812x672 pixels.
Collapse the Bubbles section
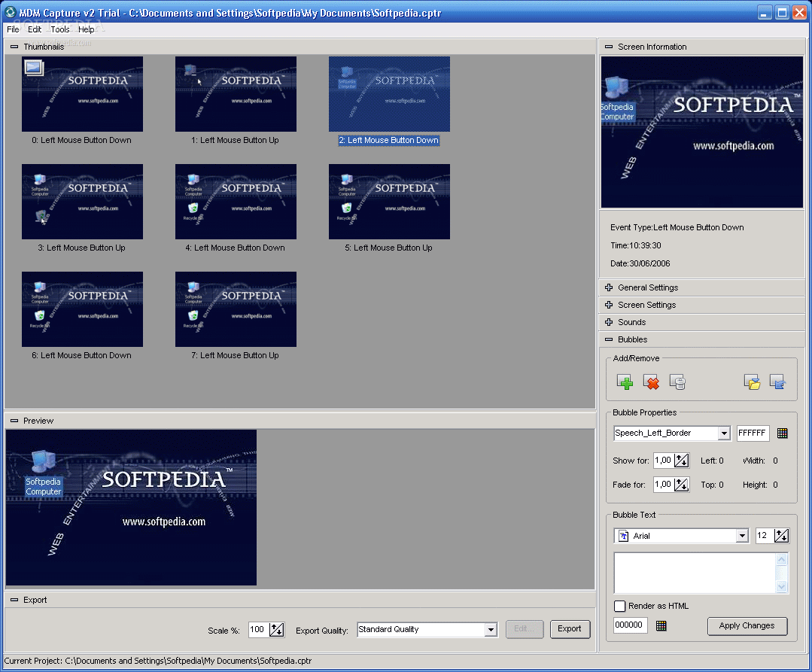point(609,339)
